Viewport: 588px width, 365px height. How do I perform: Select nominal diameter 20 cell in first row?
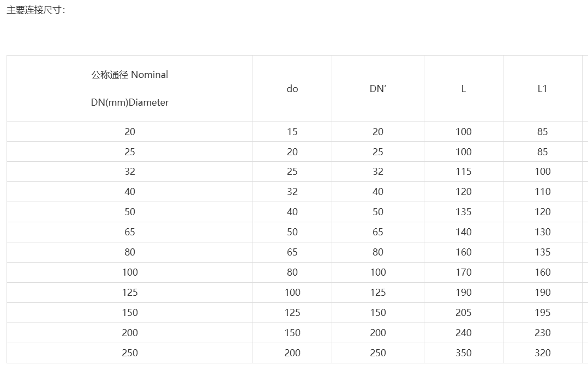(130, 131)
